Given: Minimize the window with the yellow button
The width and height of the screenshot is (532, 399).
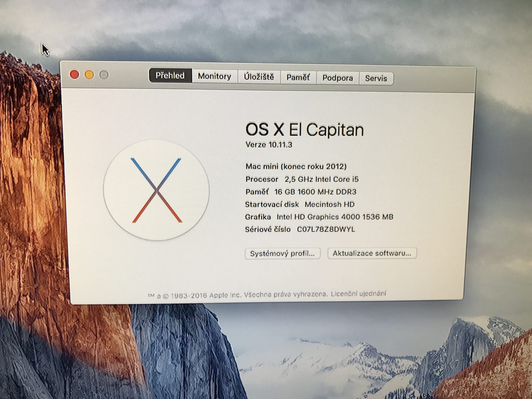Looking at the screenshot, I should [x=89, y=75].
